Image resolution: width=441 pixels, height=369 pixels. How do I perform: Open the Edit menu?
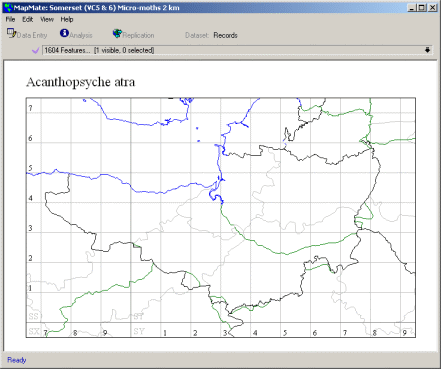[x=28, y=19]
